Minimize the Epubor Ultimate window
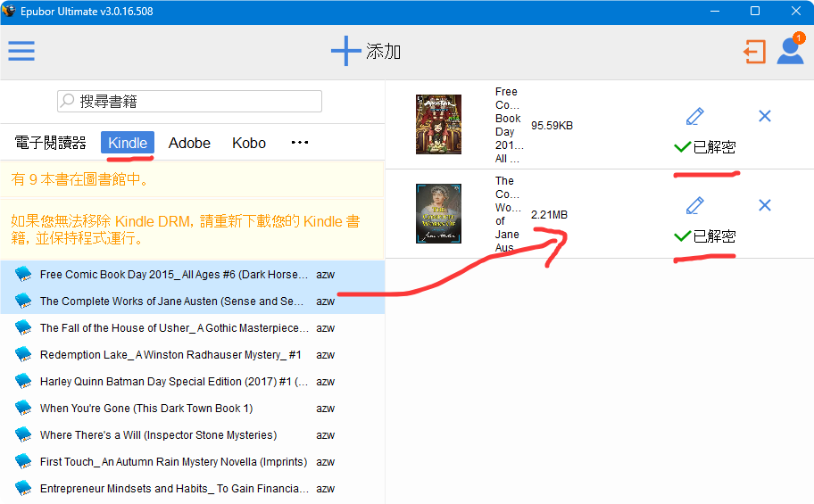Viewport: 814px width, 504px height. point(715,11)
